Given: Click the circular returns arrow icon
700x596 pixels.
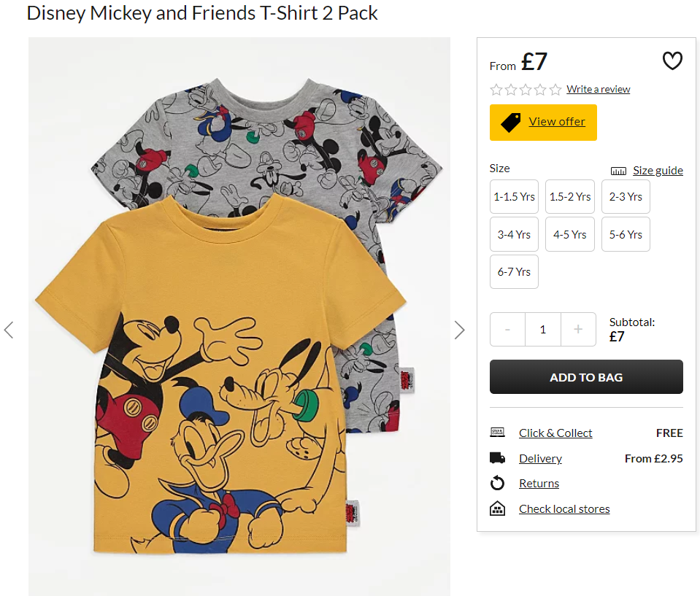Looking at the screenshot, I should tap(497, 483).
